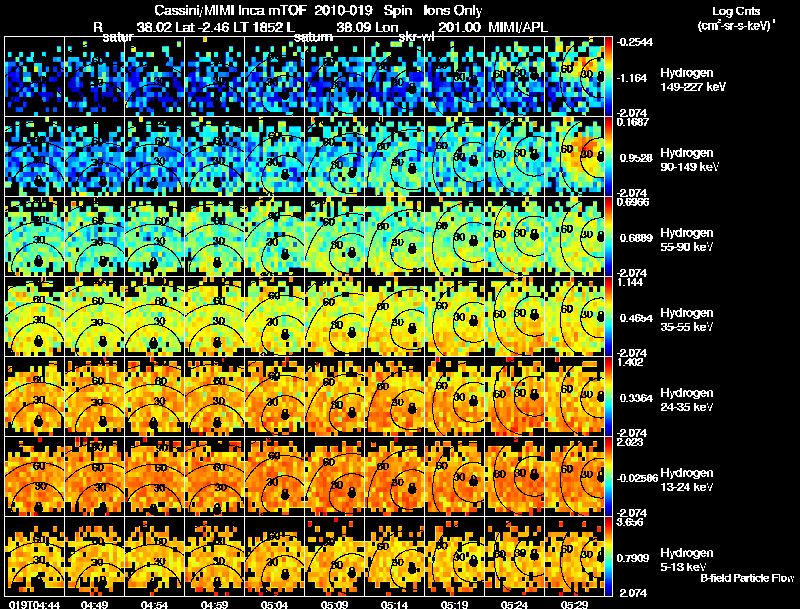This screenshot has height=609, width=800.
Task: Click the Hydrogen 55-90 keV color bar
Action: tap(609, 237)
